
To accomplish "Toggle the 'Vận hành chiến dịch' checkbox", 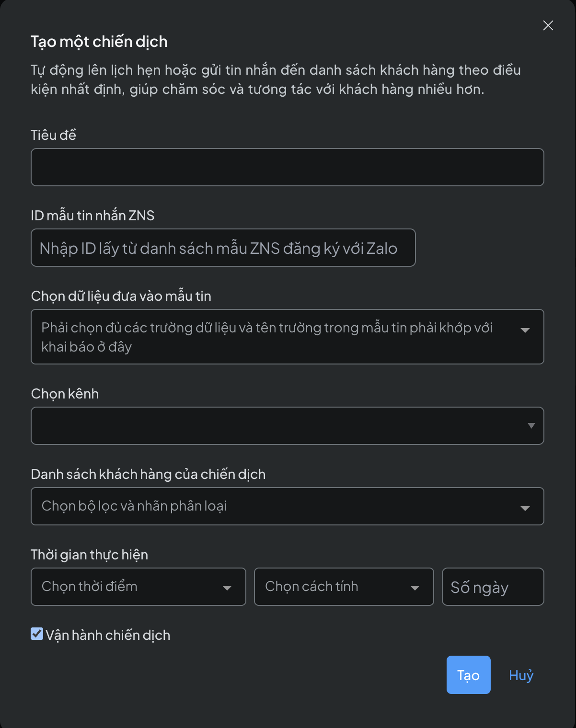I will pyautogui.click(x=37, y=634).
